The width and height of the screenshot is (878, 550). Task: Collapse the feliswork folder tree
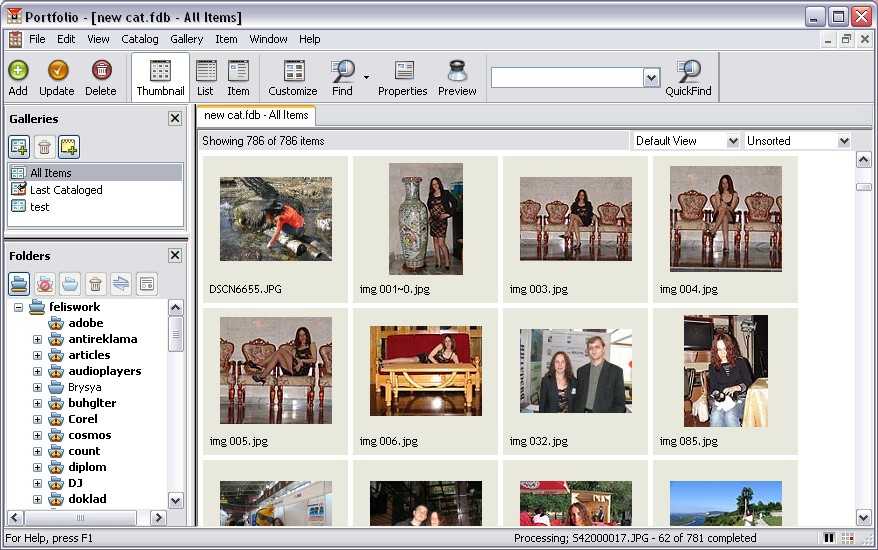18,307
